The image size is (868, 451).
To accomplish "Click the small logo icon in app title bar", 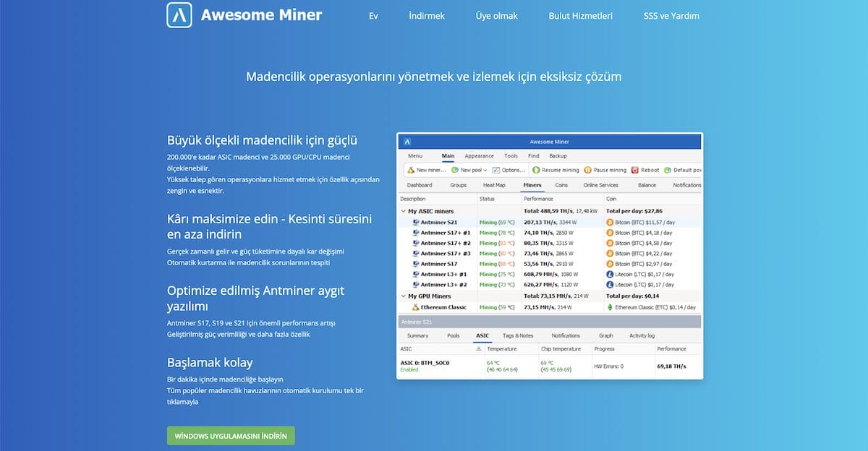I will (x=408, y=142).
